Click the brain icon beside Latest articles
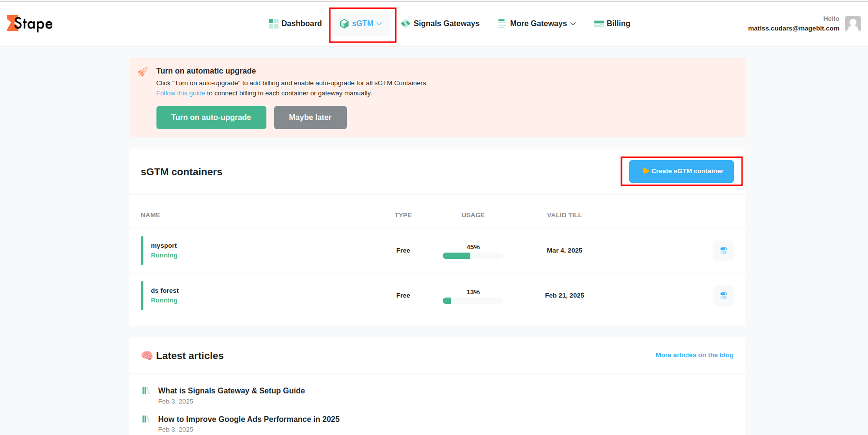This screenshot has width=868, height=435. (147, 356)
